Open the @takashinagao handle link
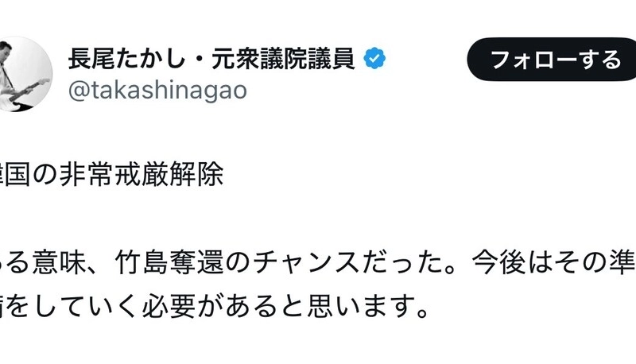 click(158, 90)
